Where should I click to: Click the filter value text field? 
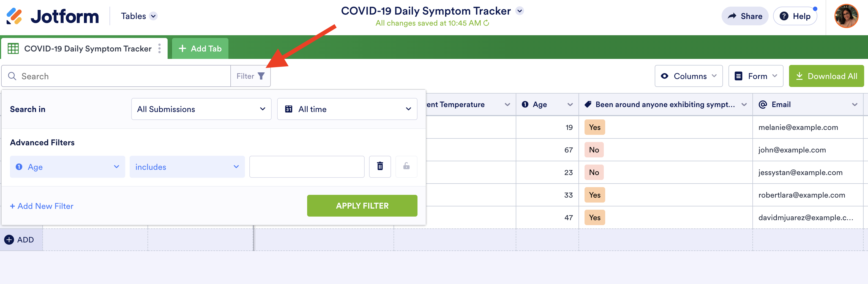pyautogui.click(x=307, y=167)
